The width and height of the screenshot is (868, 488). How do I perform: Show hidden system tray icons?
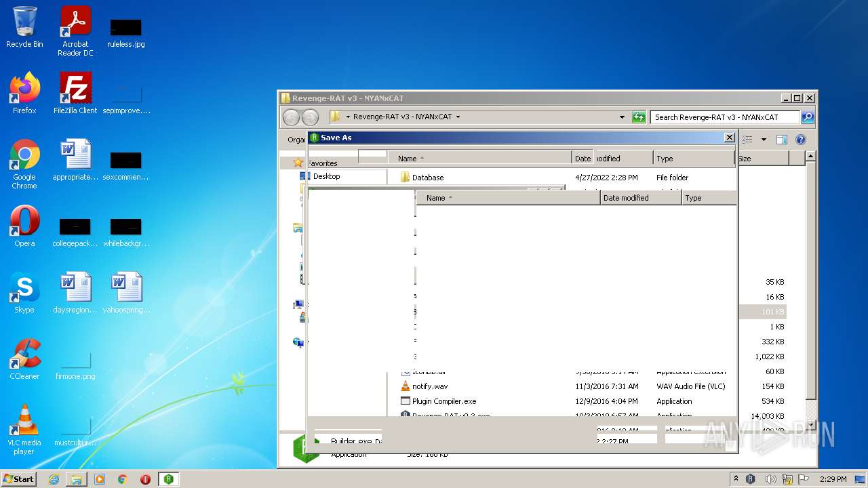736,479
